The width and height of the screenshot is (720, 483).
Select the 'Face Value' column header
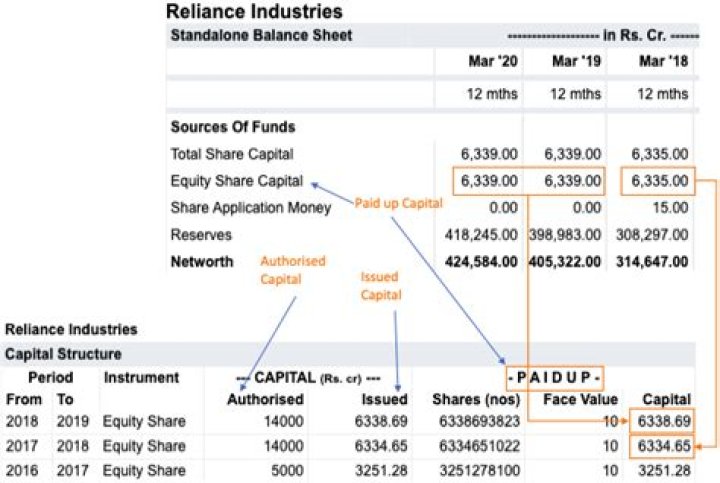[x=580, y=399]
